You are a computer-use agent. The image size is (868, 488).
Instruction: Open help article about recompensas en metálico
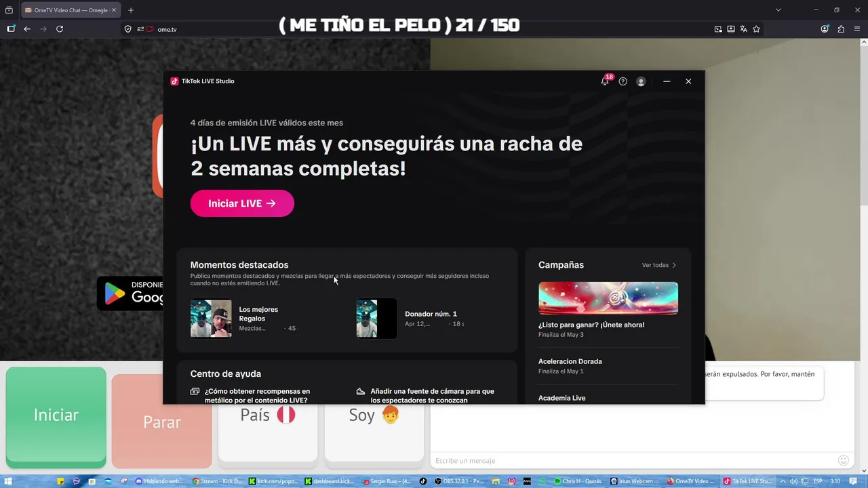(257, 396)
